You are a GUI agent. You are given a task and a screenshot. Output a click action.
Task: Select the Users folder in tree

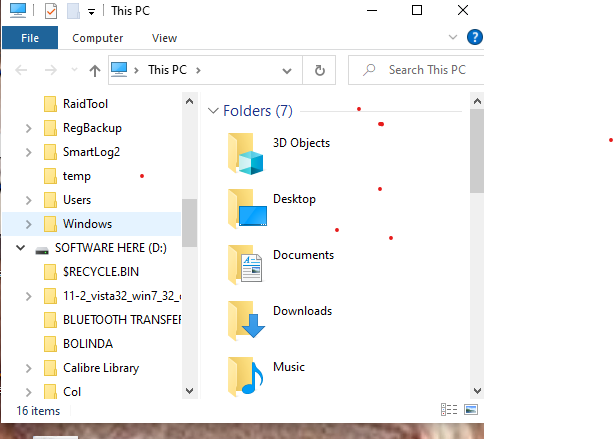coord(77,200)
